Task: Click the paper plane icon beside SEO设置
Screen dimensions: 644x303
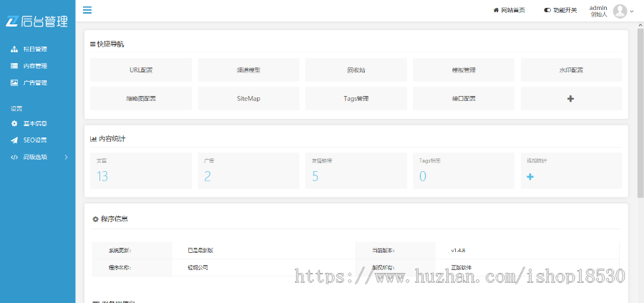Action: [x=14, y=140]
